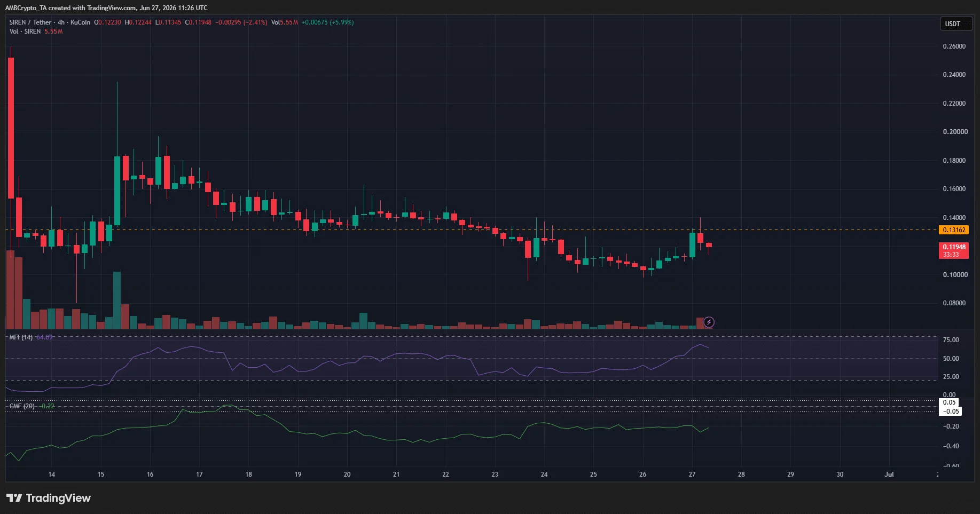Click date 30 on time axis
The width and height of the screenshot is (980, 514).
pyautogui.click(x=840, y=475)
